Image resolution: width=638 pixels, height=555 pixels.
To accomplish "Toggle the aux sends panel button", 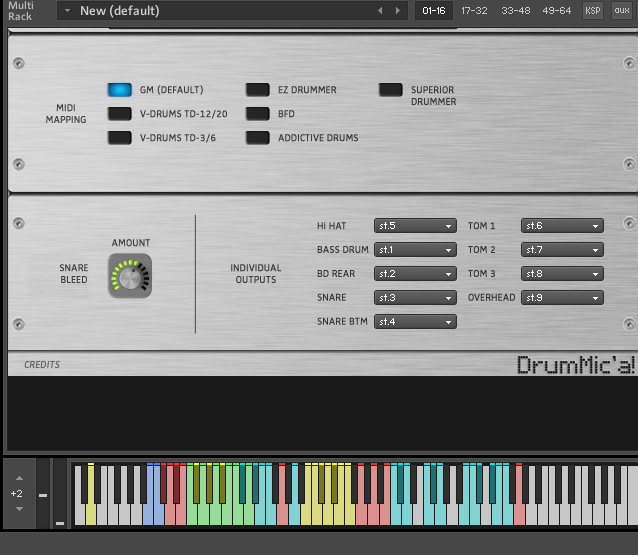I will click(x=622, y=10).
